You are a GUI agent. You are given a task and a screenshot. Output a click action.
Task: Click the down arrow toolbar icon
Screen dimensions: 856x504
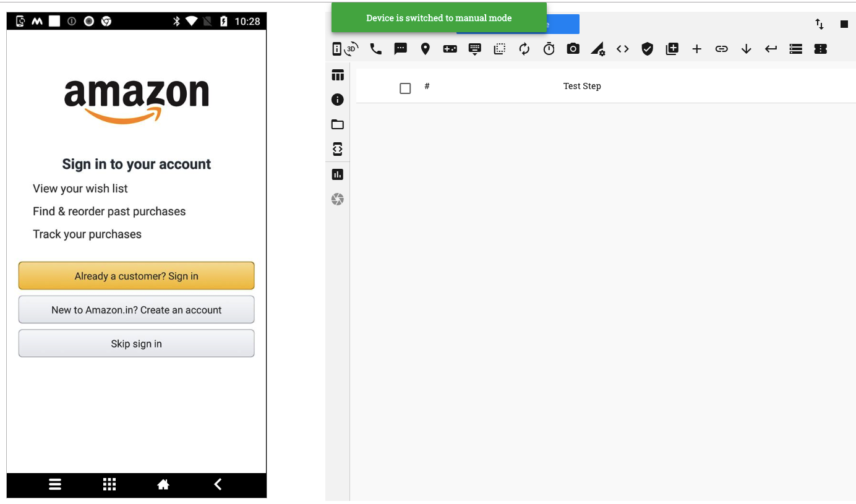747,49
